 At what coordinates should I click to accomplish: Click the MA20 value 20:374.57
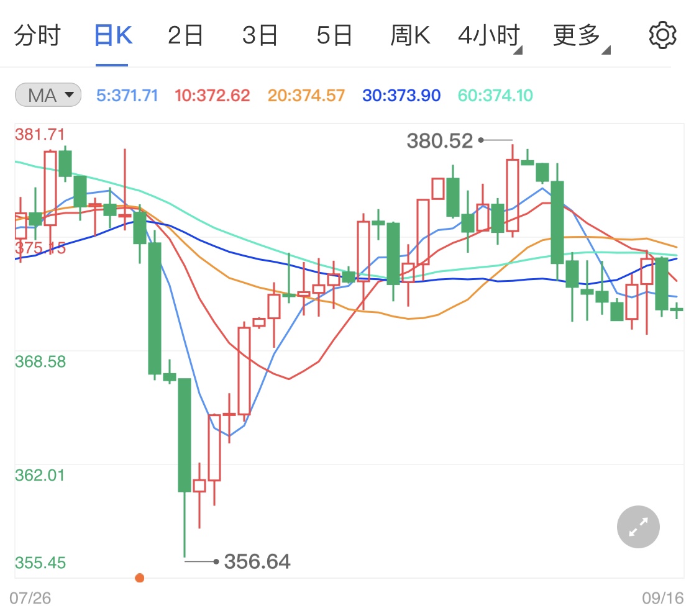[x=306, y=95]
